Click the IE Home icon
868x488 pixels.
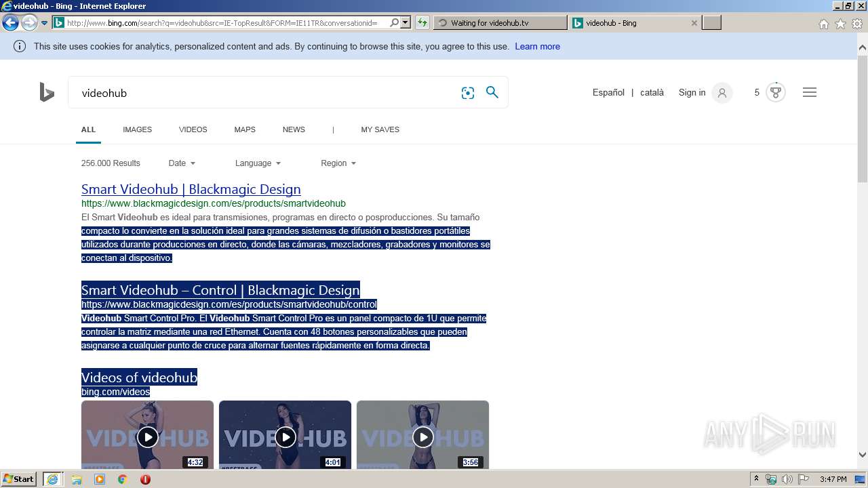click(823, 24)
